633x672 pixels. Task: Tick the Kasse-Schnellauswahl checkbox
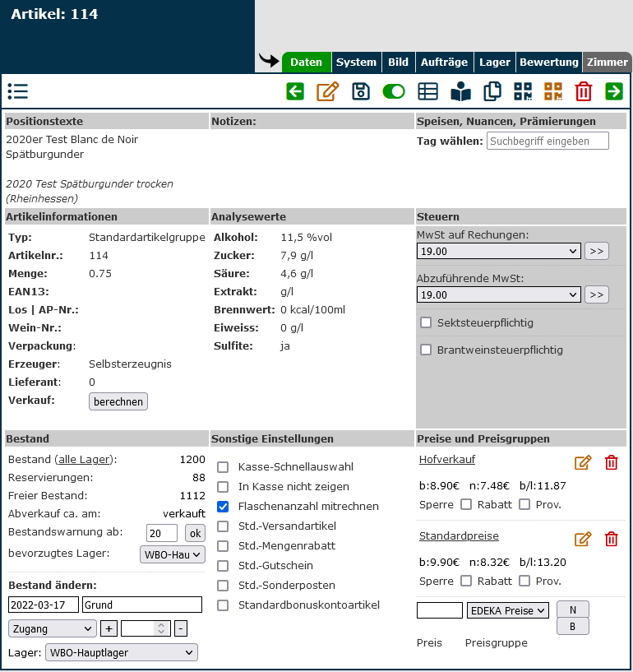point(223,467)
